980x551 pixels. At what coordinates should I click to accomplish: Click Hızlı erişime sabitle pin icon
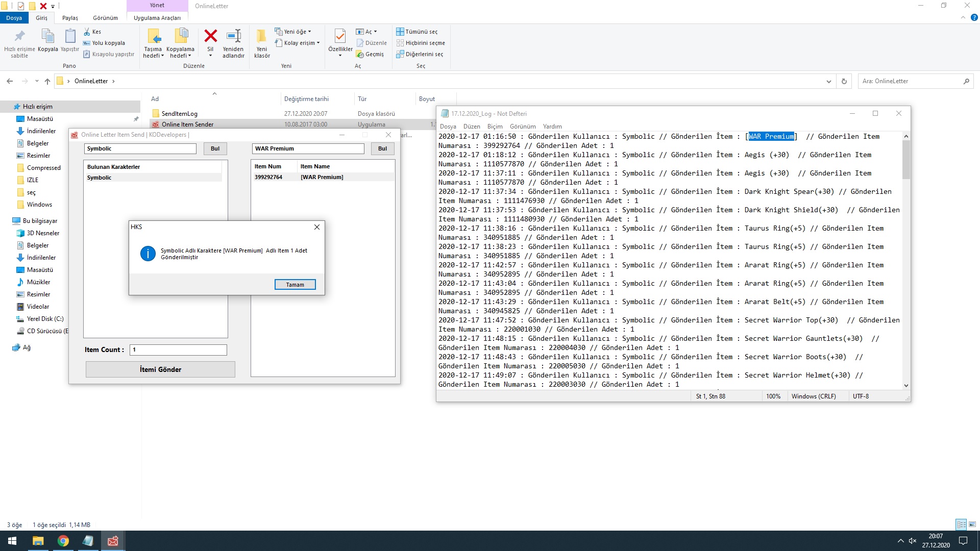click(19, 37)
